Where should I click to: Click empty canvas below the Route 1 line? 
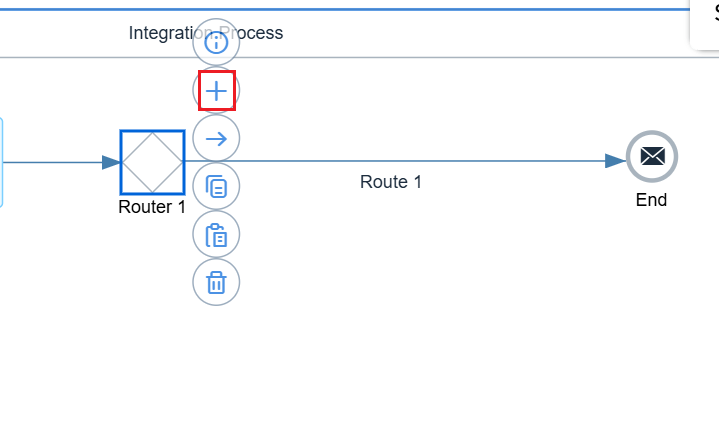coord(420,300)
